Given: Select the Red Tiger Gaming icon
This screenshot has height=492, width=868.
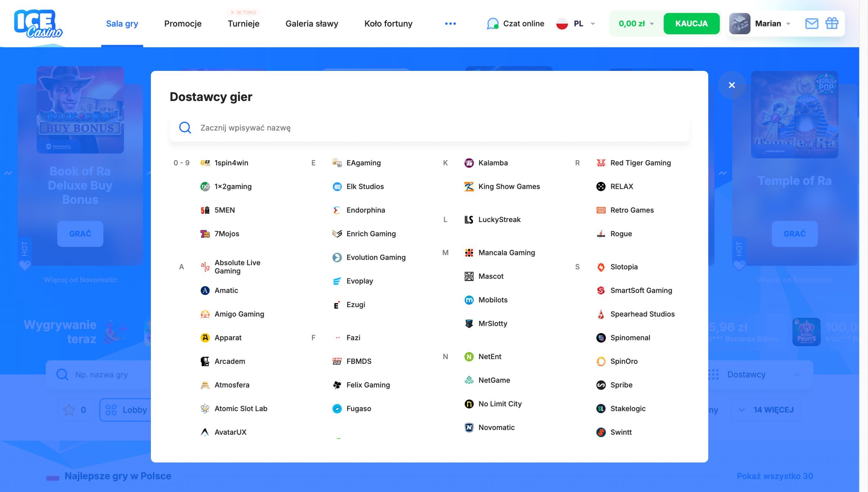Looking at the screenshot, I should pyautogui.click(x=600, y=163).
